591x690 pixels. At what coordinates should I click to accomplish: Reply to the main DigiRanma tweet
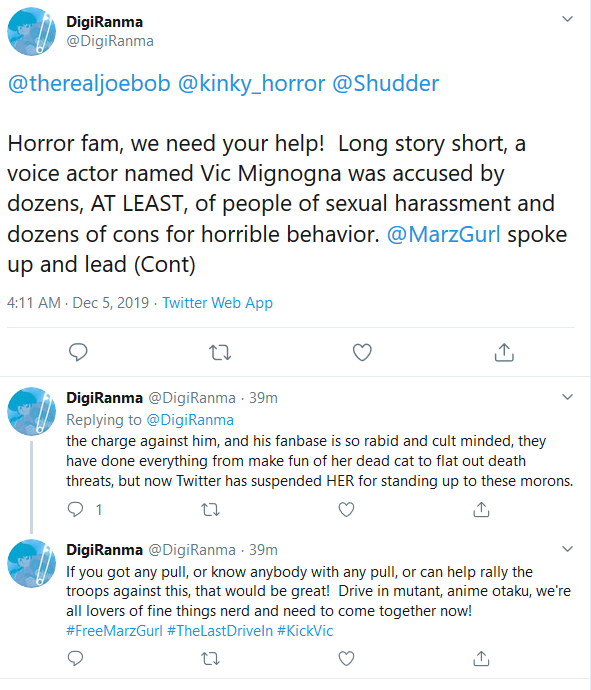point(78,352)
